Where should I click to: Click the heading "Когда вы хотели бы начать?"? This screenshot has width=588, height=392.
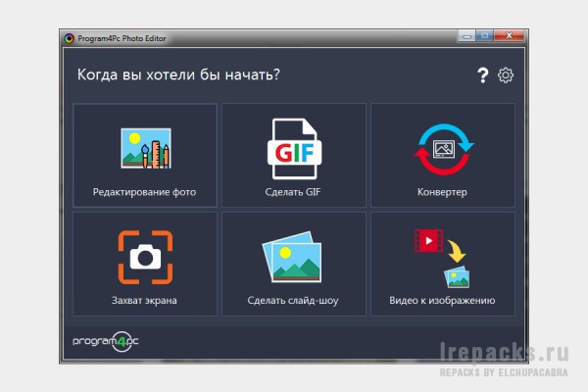[x=178, y=74]
